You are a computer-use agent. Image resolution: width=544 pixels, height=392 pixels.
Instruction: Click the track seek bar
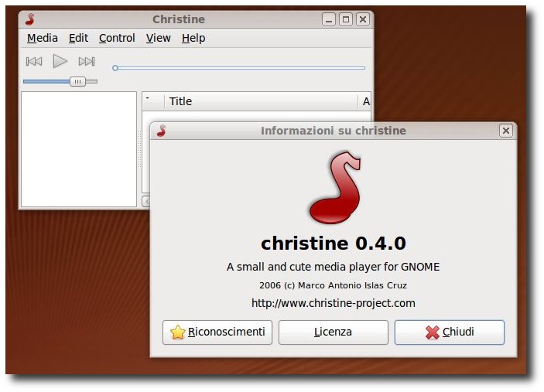click(238, 68)
